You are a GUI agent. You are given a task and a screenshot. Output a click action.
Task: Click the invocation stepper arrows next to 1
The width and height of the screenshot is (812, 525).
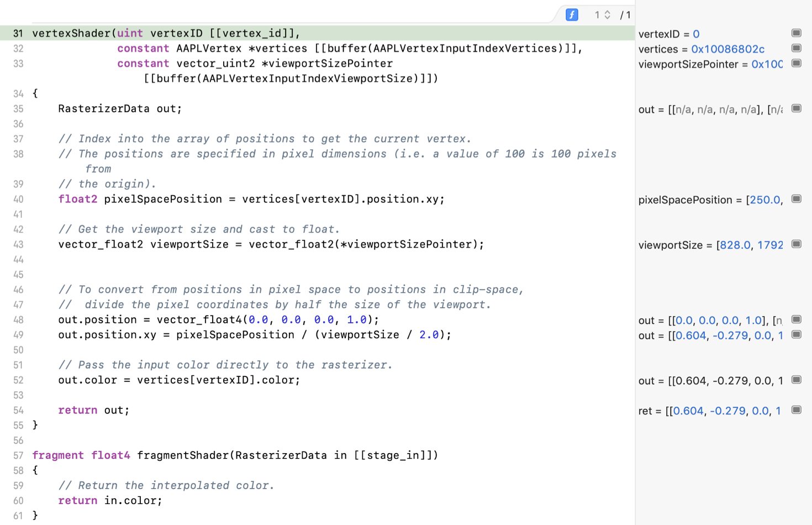[x=607, y=15]
